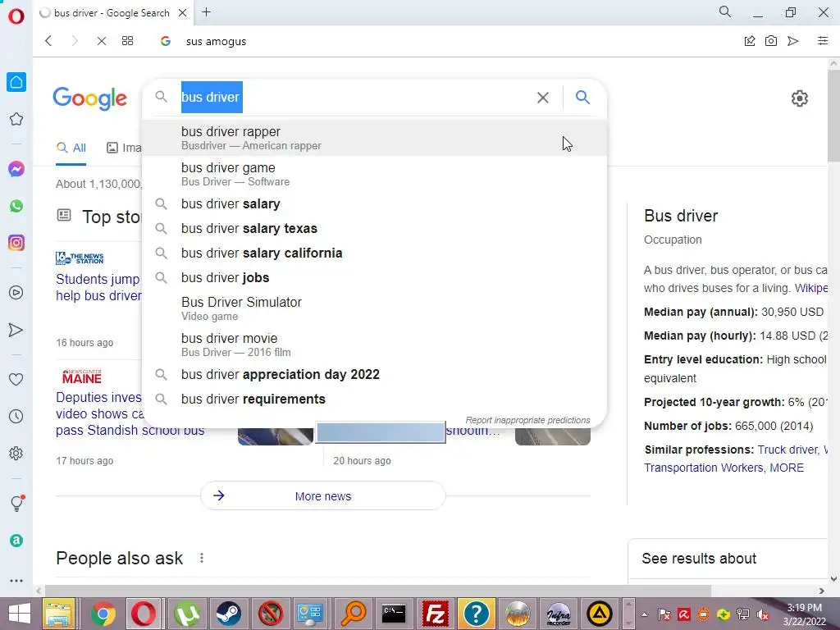Click into the bus driver search field
Image resolution: width=840 pixels, height=630 pixels.
pyautogui.click(x=354, y=97)
